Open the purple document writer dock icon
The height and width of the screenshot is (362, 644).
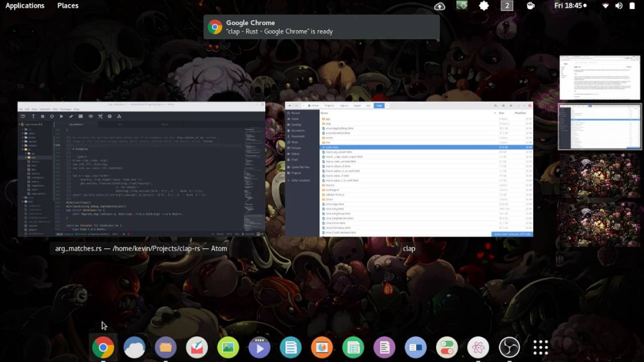[384, 347]
